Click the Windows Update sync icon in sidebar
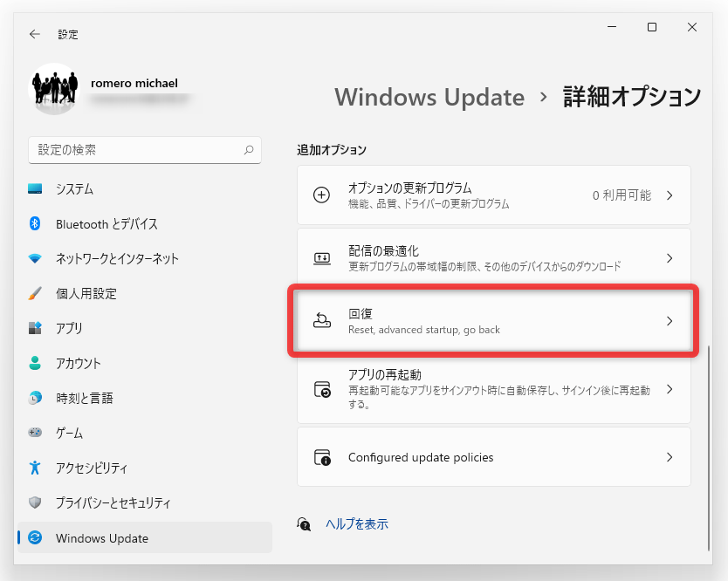Screen dimensions: 728x581 click(35, 538)
